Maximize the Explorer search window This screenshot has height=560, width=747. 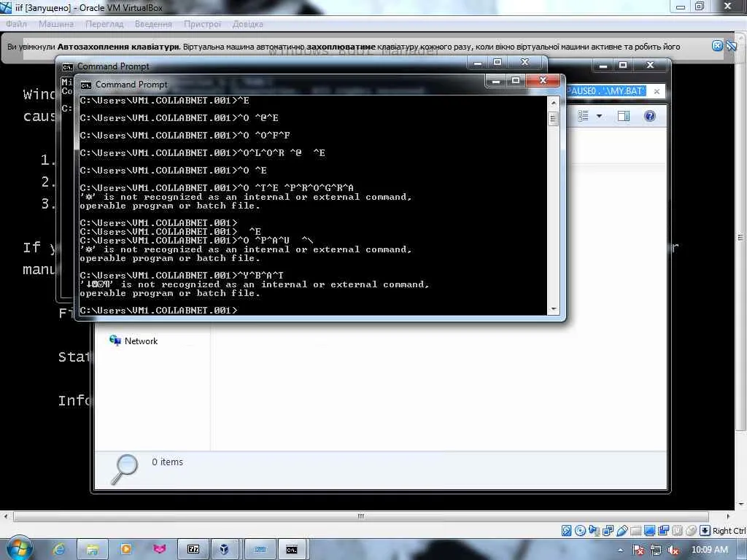click(x=623, y=65)
